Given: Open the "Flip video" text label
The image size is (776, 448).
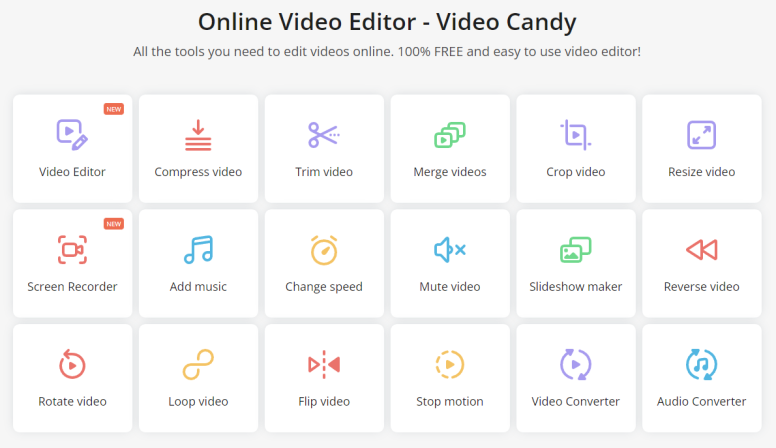Looking at the screenshot, I should [324, 402].
